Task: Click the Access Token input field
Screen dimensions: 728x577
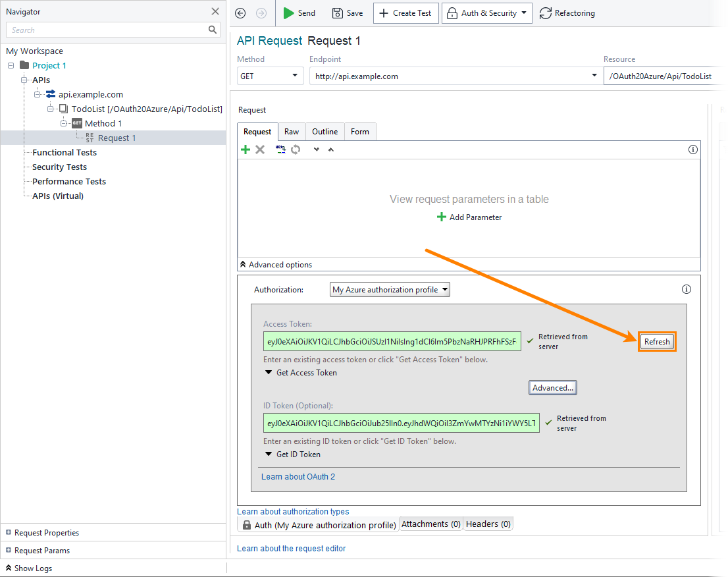Action: pyautogui.click(x=392, y=341)
